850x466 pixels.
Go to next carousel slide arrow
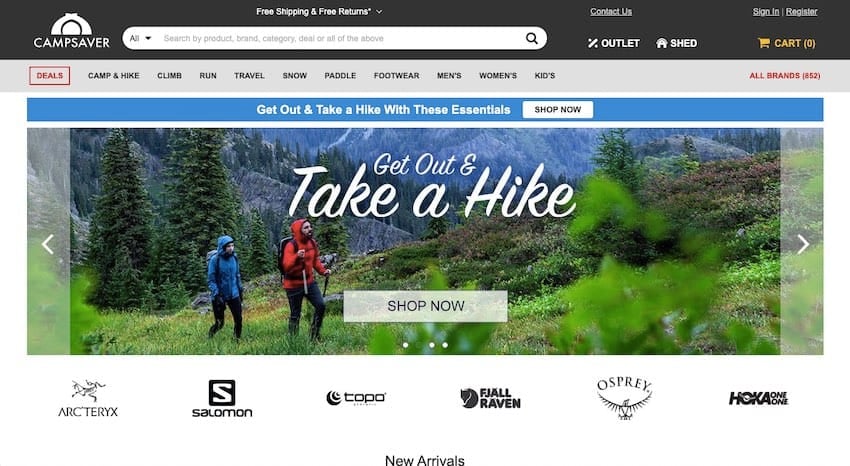point(803,244)
